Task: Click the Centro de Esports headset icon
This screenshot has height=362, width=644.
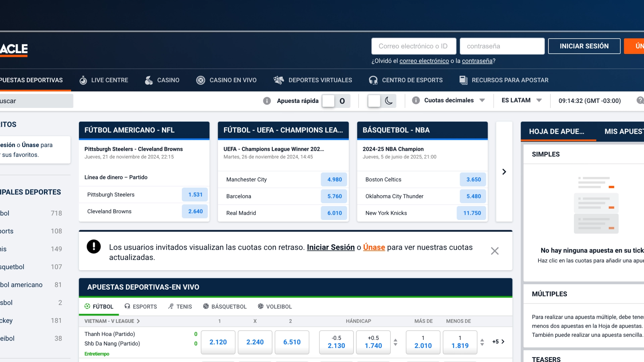Action: pos(373,80)
